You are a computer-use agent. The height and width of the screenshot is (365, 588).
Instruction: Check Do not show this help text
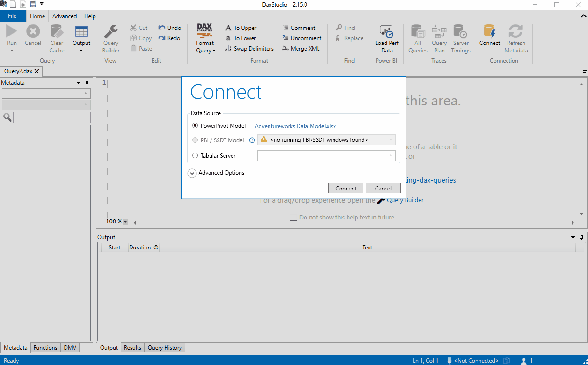coord(293,217)
